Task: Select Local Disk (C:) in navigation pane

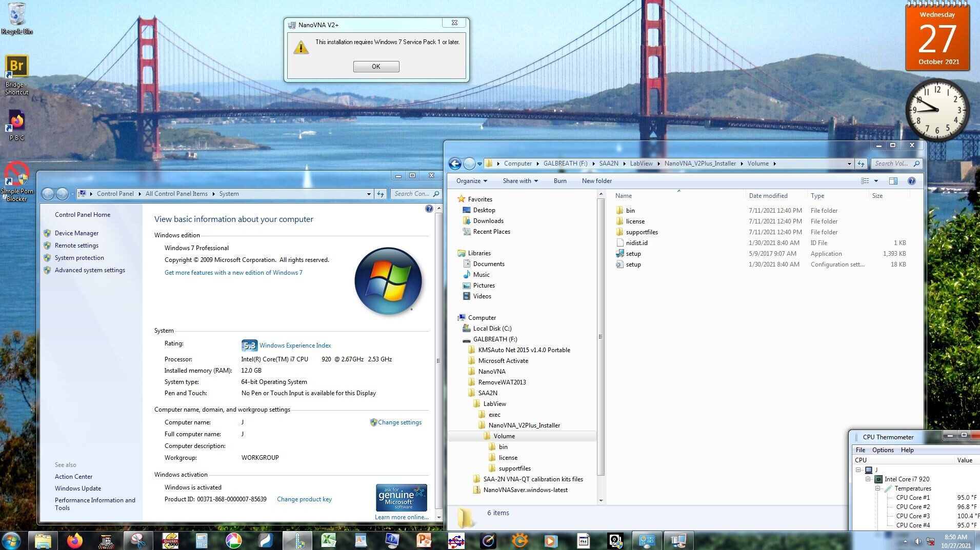Action: [492, 329]
